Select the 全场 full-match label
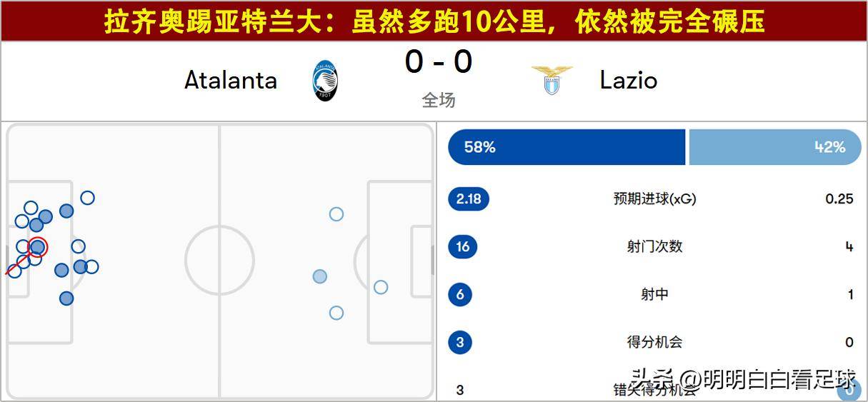Screen dimensions: 868x402 pyautogui.click(x=438, y=101)
